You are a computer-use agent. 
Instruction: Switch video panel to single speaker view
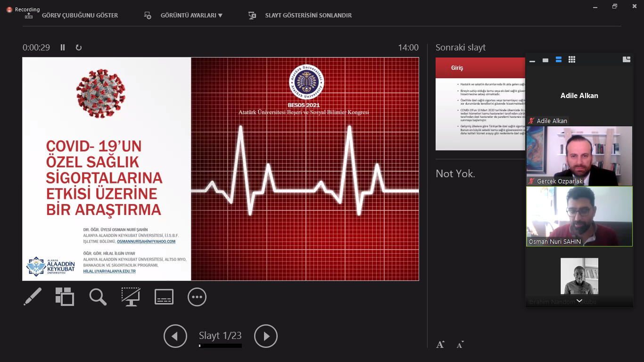[x=545, y=60]
